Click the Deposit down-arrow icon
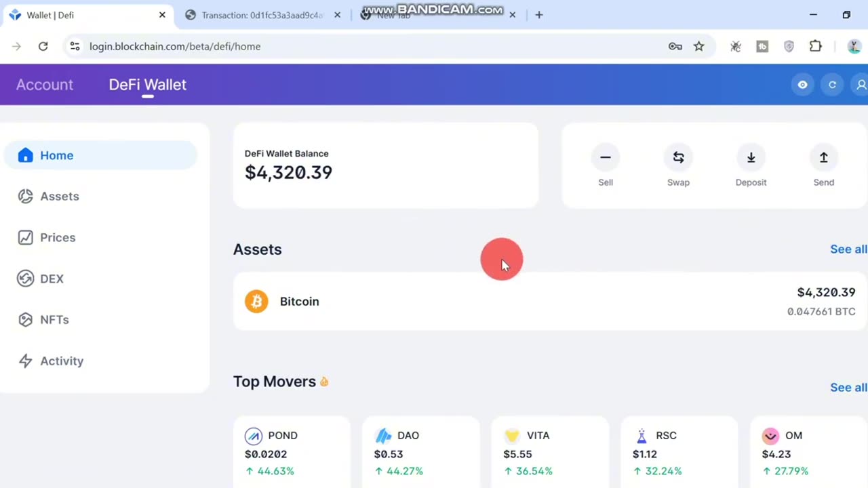This screenshot has height=488, width=868. coord(751,157)
